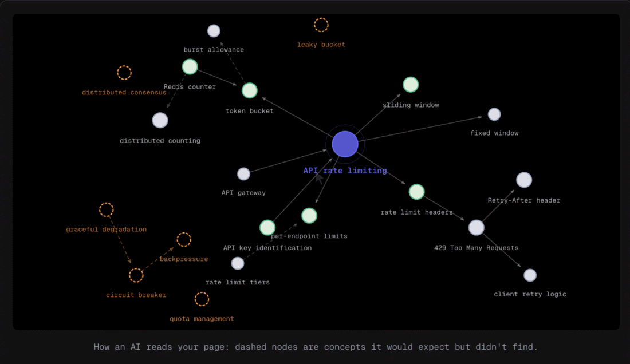
Task: Select the central API rate limiting node
Action: tap(345, 144)
